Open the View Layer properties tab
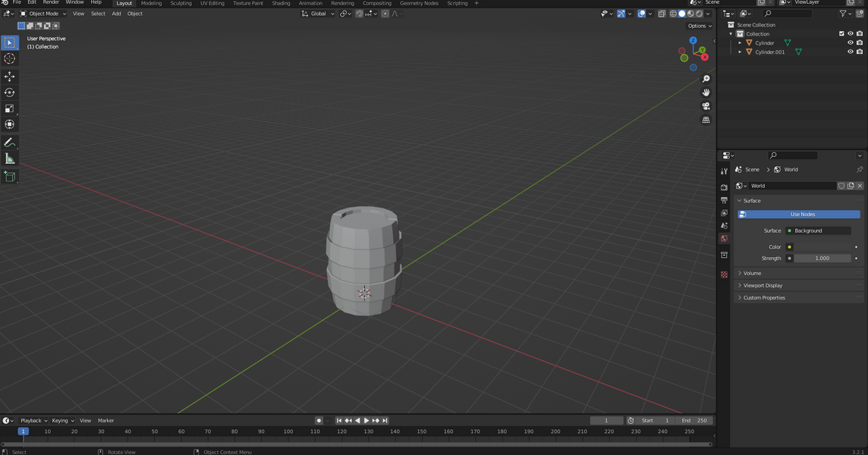The width and height of the screenshot is (868, 455). click(724, 213)
